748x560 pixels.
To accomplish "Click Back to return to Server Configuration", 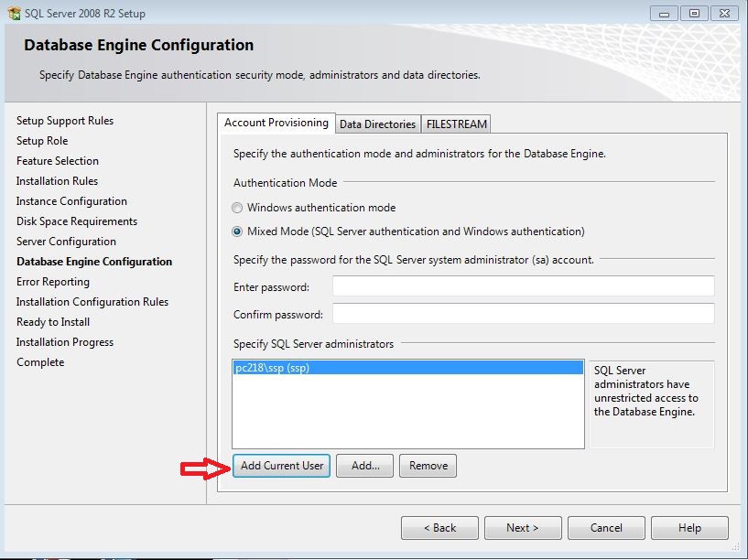I will pos(439,527).
